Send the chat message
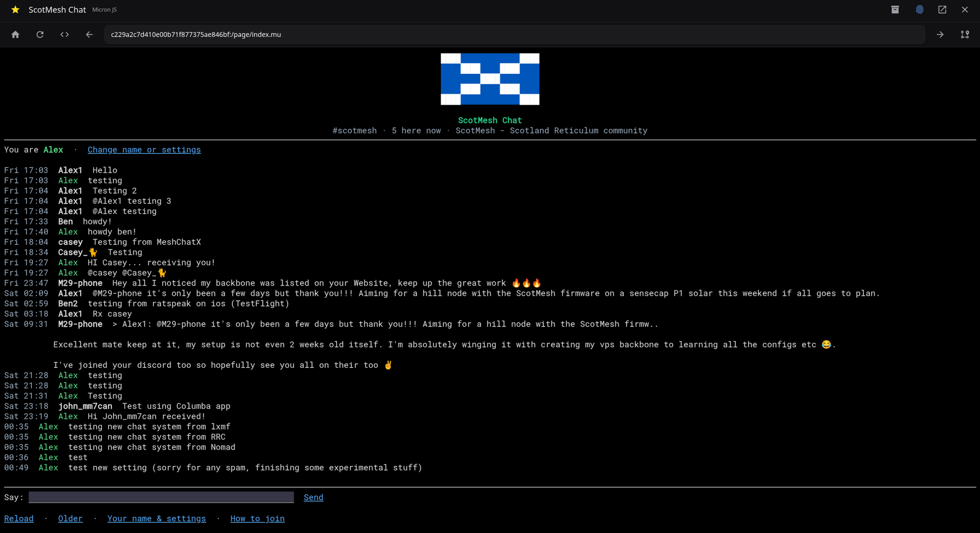This screenshot has width=980, height=533. click(x=314, y=497)
